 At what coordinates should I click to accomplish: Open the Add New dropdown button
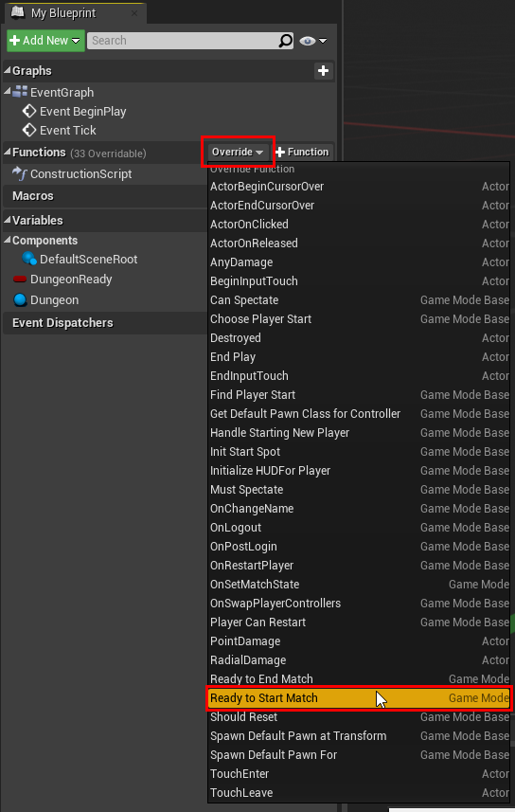45,41
